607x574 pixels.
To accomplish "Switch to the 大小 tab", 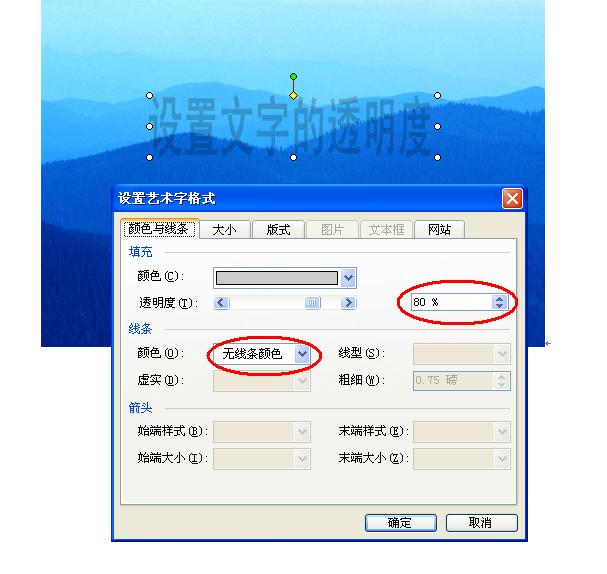I will (x=224, y=230).
